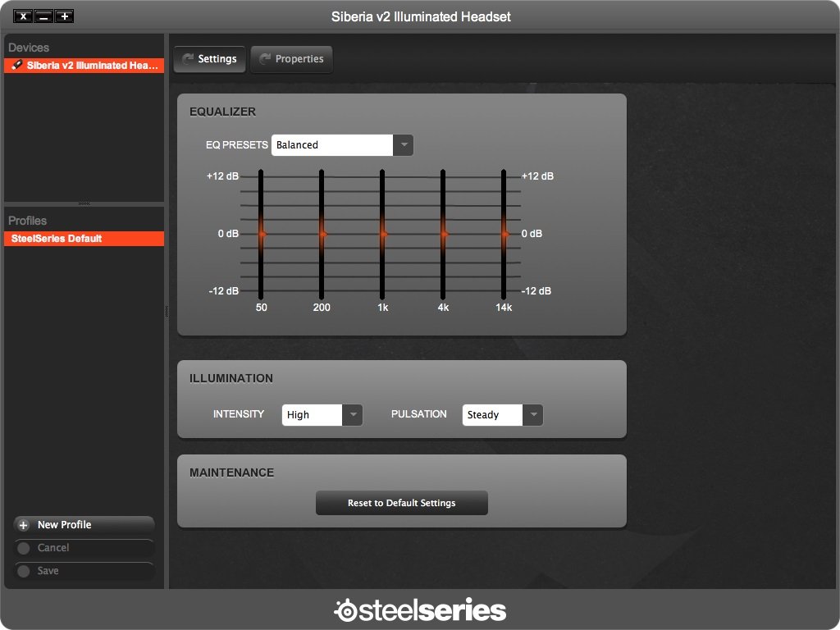Click the circle icon on the Cancel button
Viewport: 840px width, 630px height.
[23, 548]
